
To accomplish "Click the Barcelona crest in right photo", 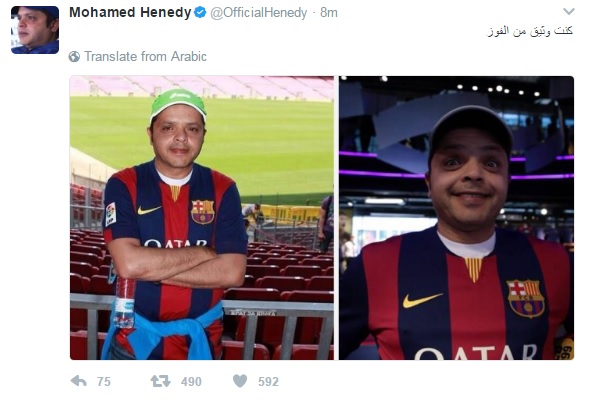I will [526, 299].
